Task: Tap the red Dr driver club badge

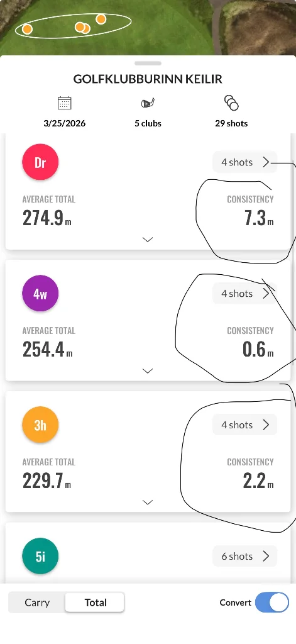Action: click(x=40, y=162)
